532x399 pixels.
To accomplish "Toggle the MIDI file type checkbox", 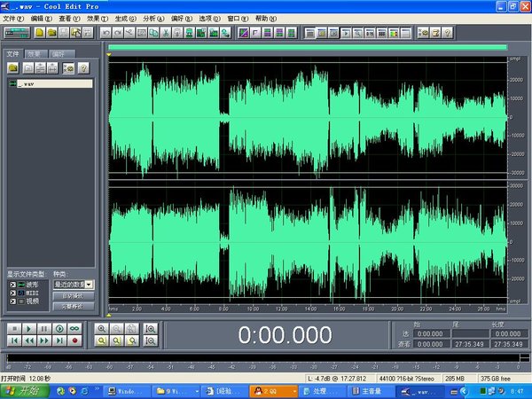I will coord(11,293).
